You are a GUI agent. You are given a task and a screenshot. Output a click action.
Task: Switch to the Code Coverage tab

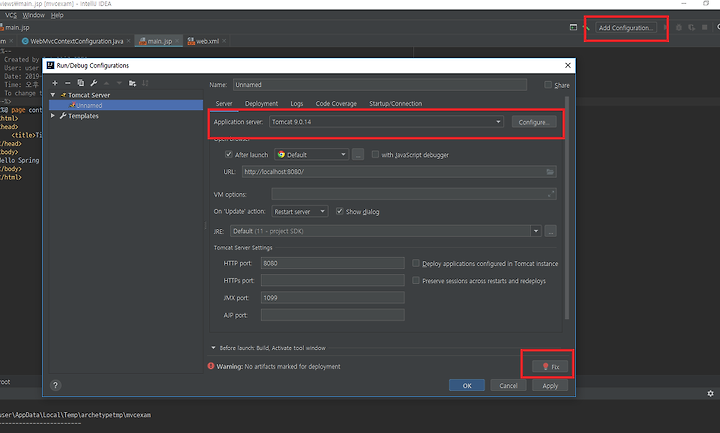coord(336,103)
